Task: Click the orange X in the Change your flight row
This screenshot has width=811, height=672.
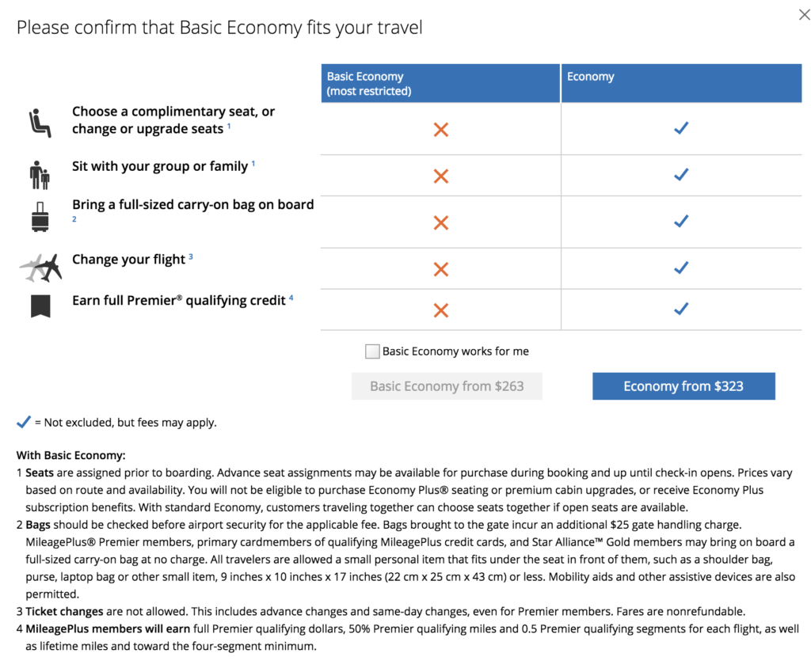Action: coord(441,269)
